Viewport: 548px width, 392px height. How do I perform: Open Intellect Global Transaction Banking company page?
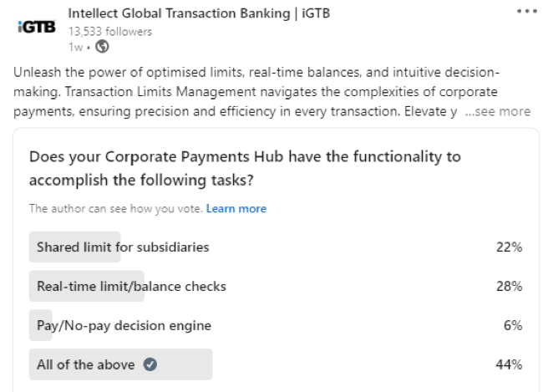[x=199, y=13]
